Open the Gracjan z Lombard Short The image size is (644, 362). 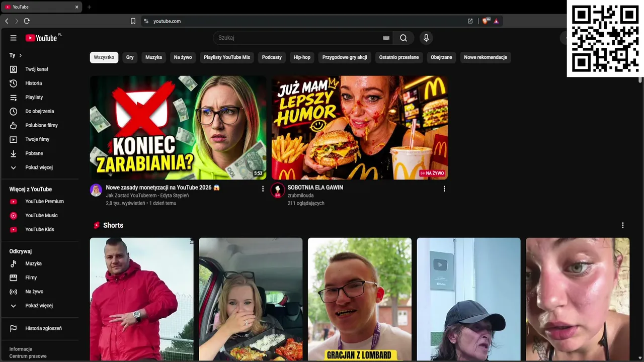360,299
